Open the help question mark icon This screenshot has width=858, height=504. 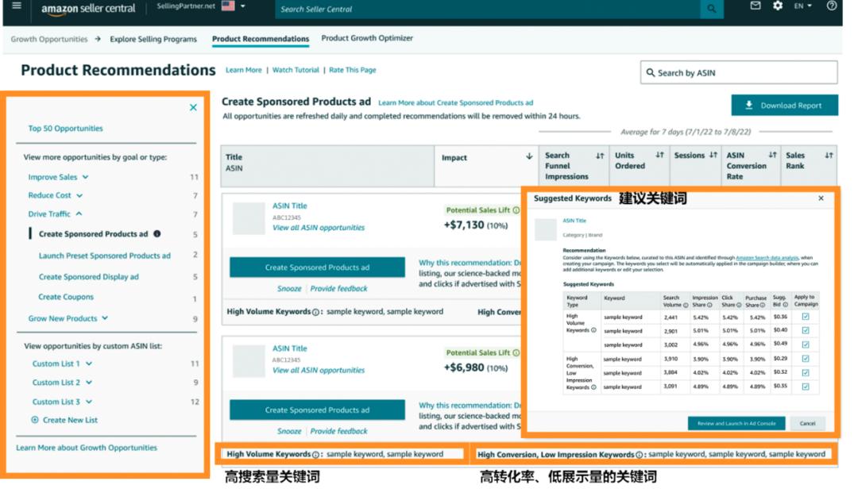tap(831, 6)
